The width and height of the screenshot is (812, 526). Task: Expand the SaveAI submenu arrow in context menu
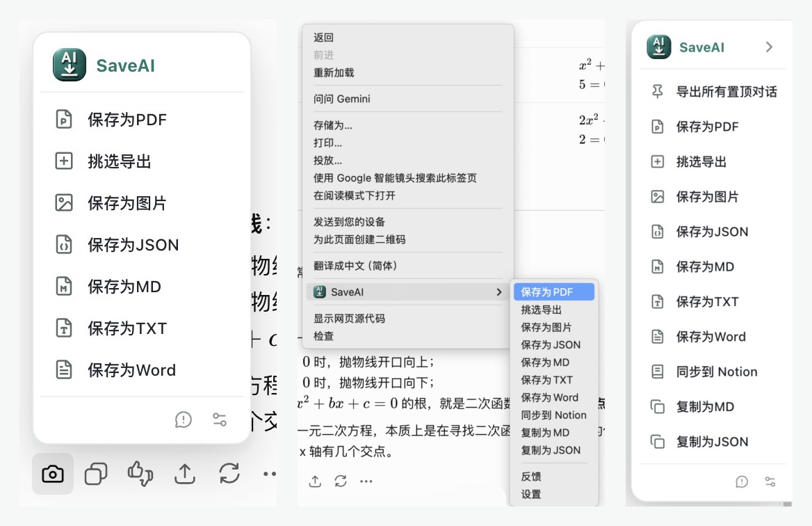pos(498,292)
